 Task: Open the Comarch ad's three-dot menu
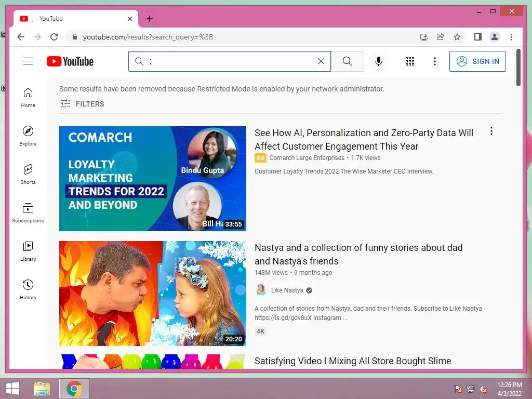491,131
